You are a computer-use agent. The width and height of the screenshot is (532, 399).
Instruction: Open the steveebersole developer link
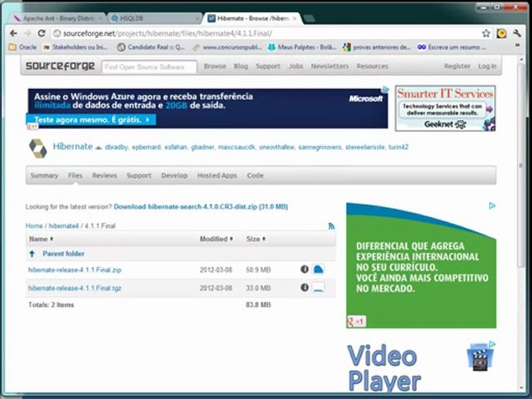click(x=365, y=147)
